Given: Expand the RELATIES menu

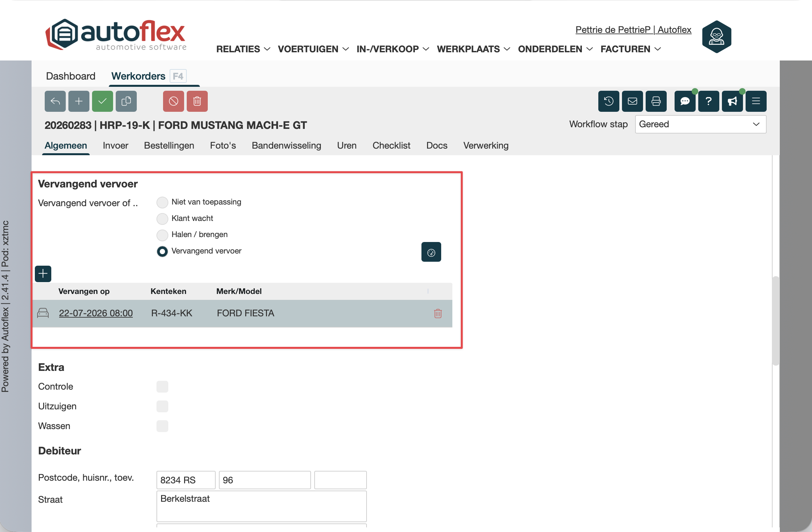Looking at the screenshot, I should point(243,49).
